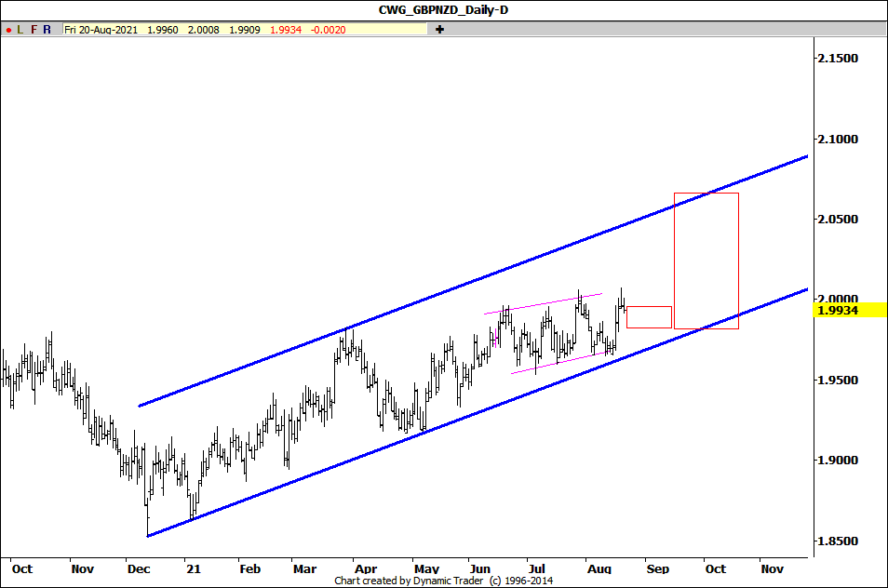Screen dimensions: 888x588
Task: Click the Mar time axis label
Action: 304,568
